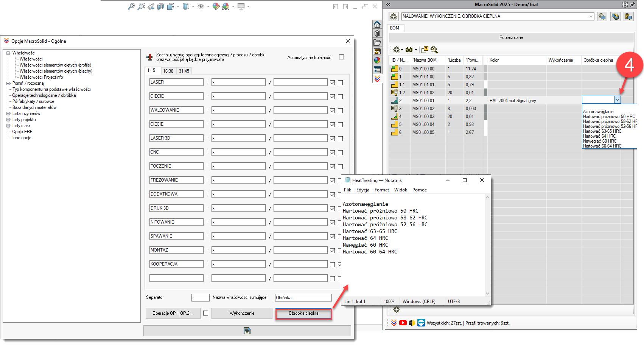The image size is (644, 345).
Task: Click the FREZOWANIE operation name field
Action: [x=176, y=180]
